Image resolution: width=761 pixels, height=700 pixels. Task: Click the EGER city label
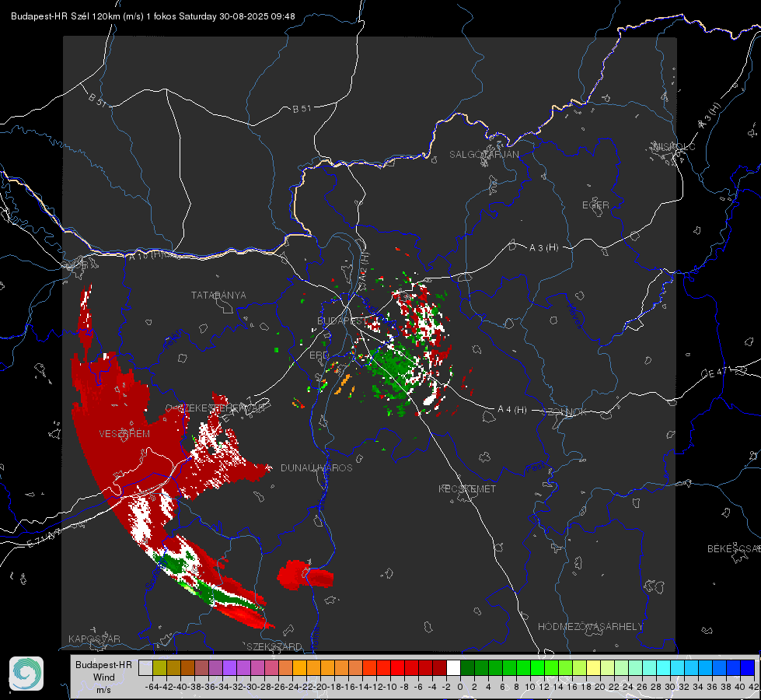coord(595,205)
